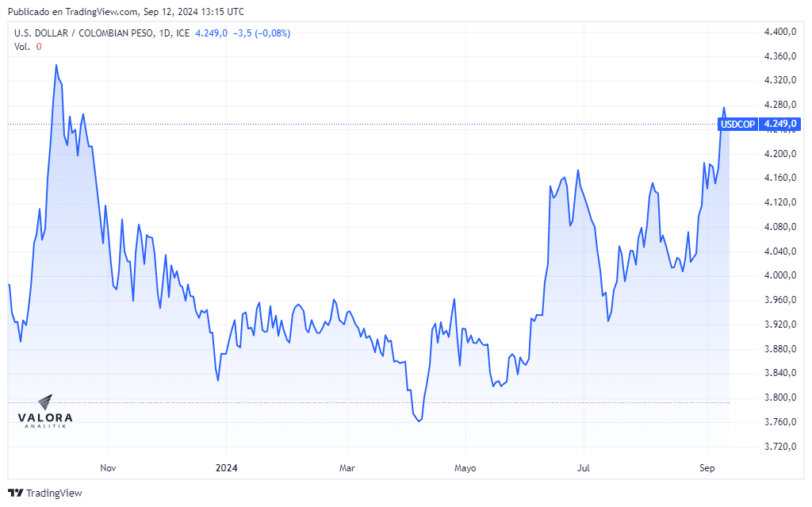Click the 3.920,0 price axis label
Image resolution: width=812 pixels, height=507 pixels.
coord(780,324)
